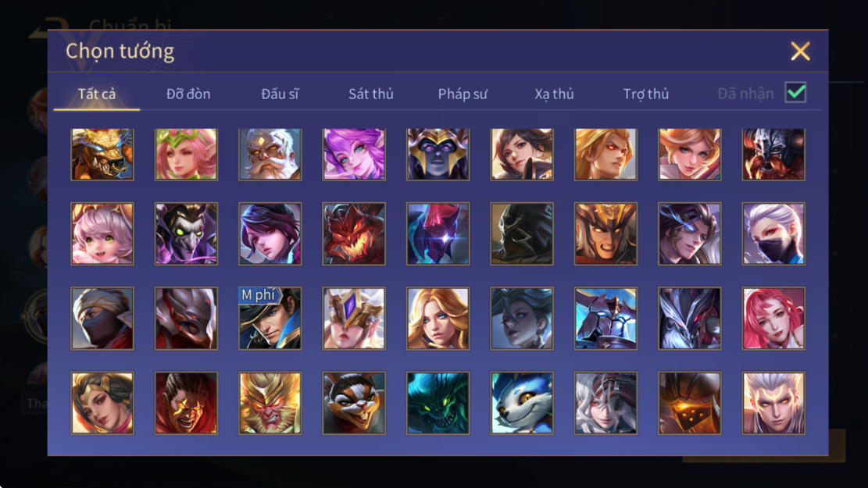The image size is (868, 488).
Task: Choose the purple-haired girl hero portrait
Action: click(x=354, y=155)
